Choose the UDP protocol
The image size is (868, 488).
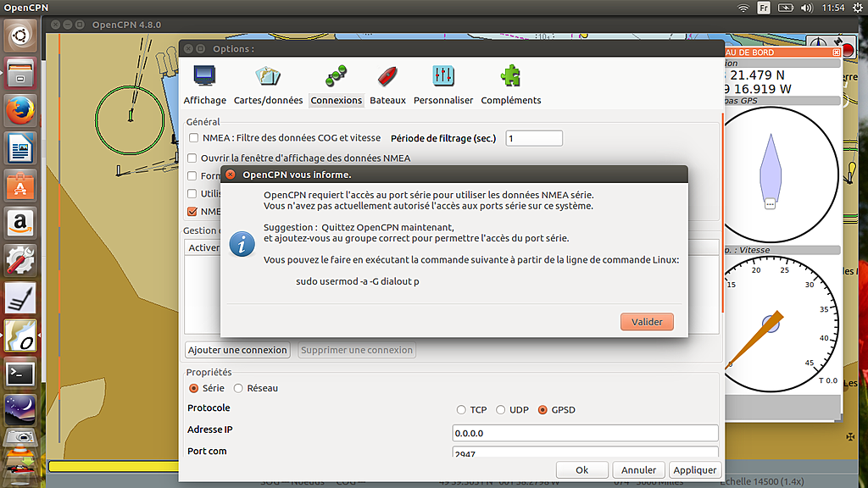coord(500,410)
